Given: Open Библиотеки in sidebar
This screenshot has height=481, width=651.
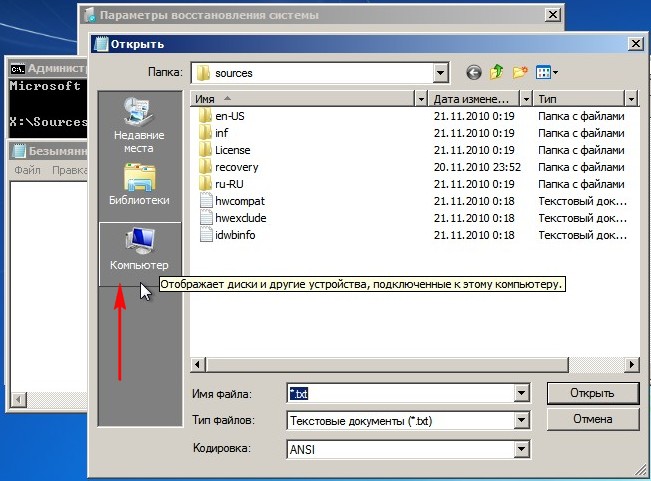Looking at the screenshot, I should pyautogui.click(x=140, y=184).
